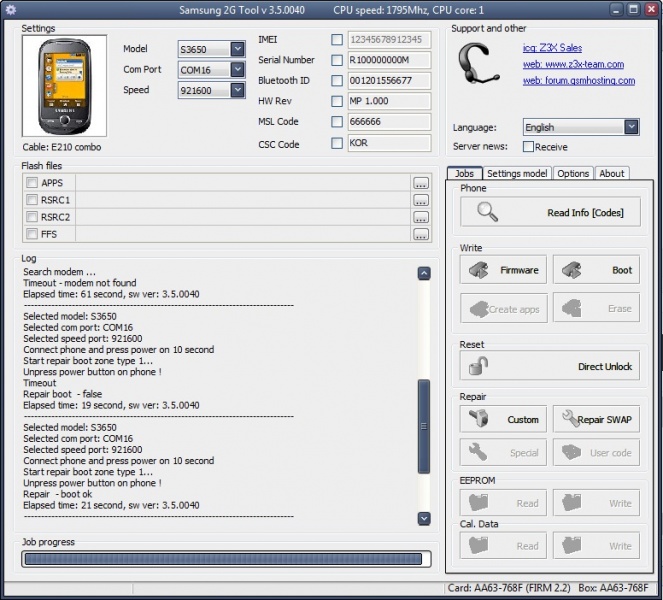This screenshot has height=600, width=663.
Task: Tick the APPS flash file checkbox
Action: pyautogui.click(x=32, y=183)
